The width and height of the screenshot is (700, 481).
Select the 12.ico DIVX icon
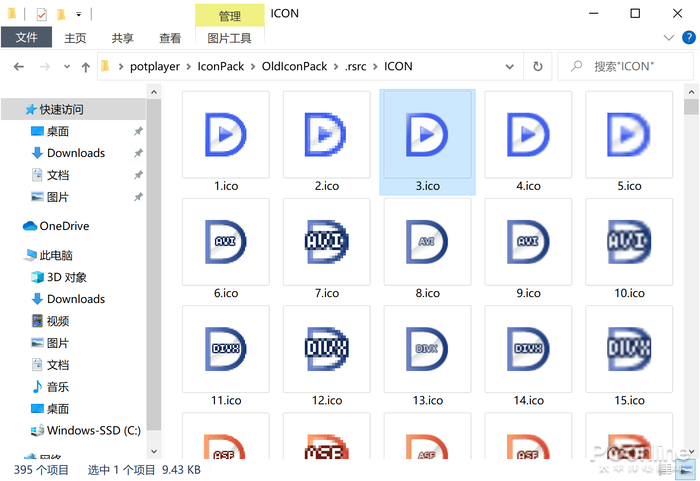click(326, 349)
